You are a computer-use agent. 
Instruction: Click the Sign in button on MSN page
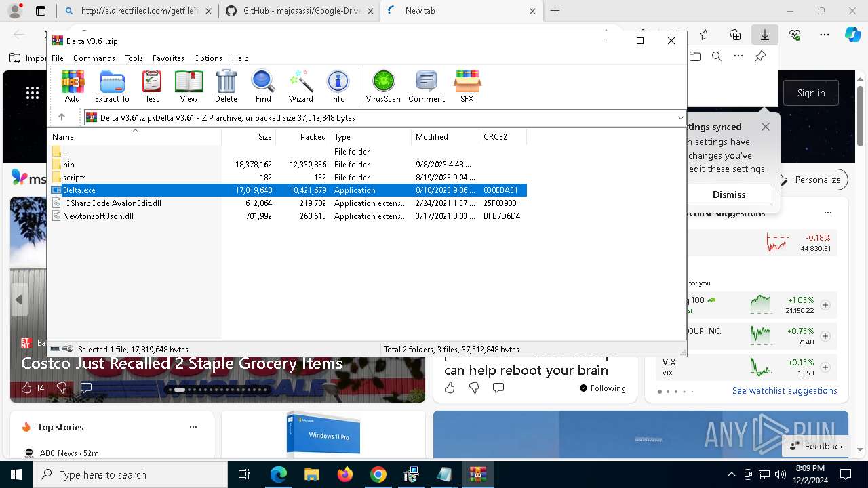pyautogui.click(x=811, y=93)
